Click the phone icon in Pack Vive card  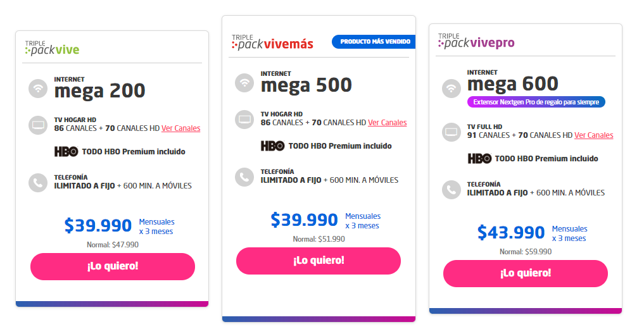click(x=38, y=183)
